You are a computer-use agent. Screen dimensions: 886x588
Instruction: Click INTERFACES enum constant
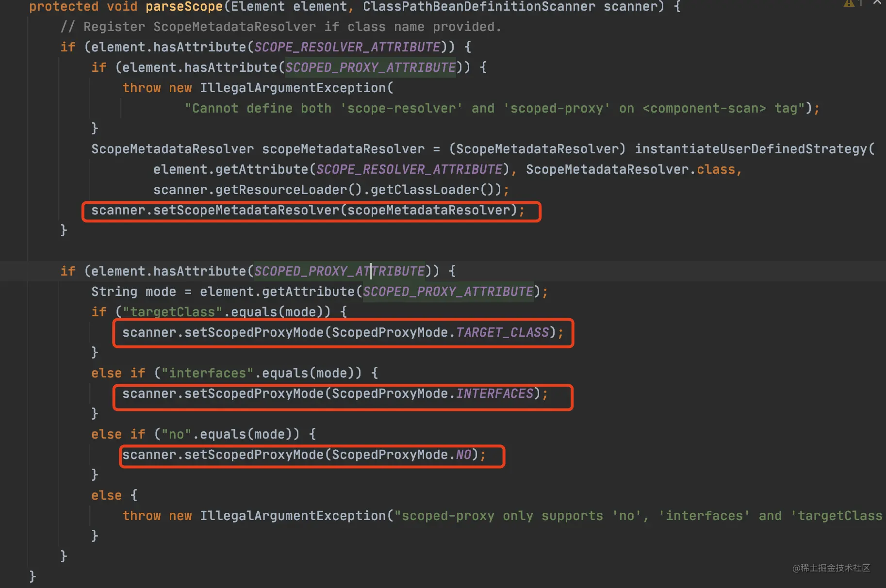(494, 393)
